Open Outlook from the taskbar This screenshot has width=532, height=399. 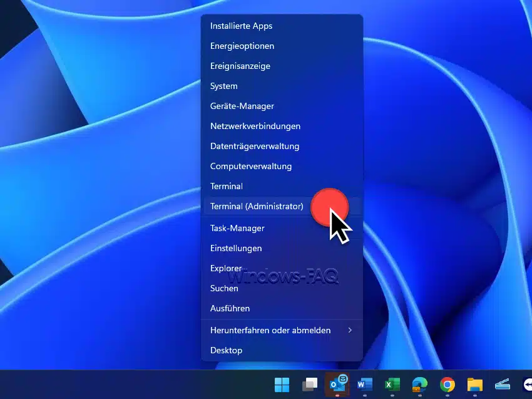[337, 385]
